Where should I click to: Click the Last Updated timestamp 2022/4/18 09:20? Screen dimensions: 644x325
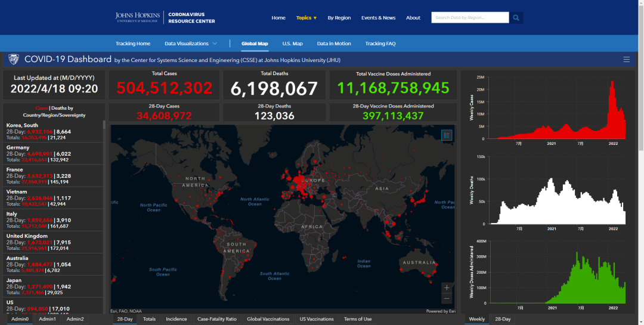click(x=54, y=88)
